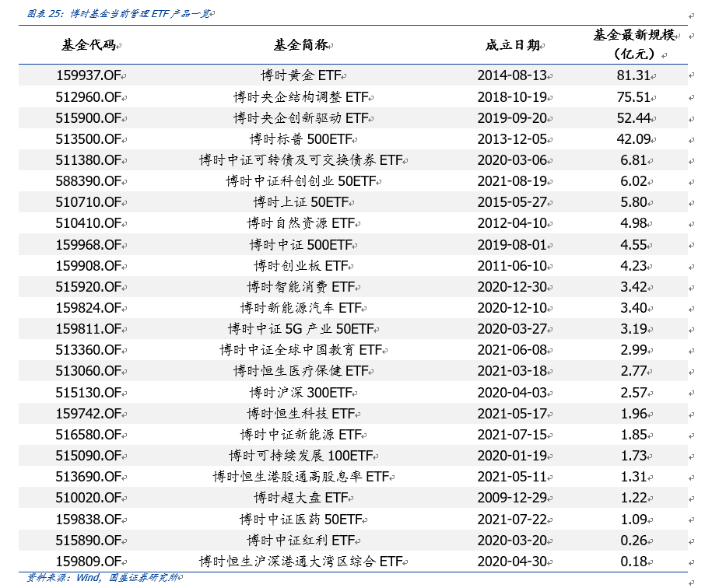
Task: Click the 基金简称 column header
Action: 300,45
